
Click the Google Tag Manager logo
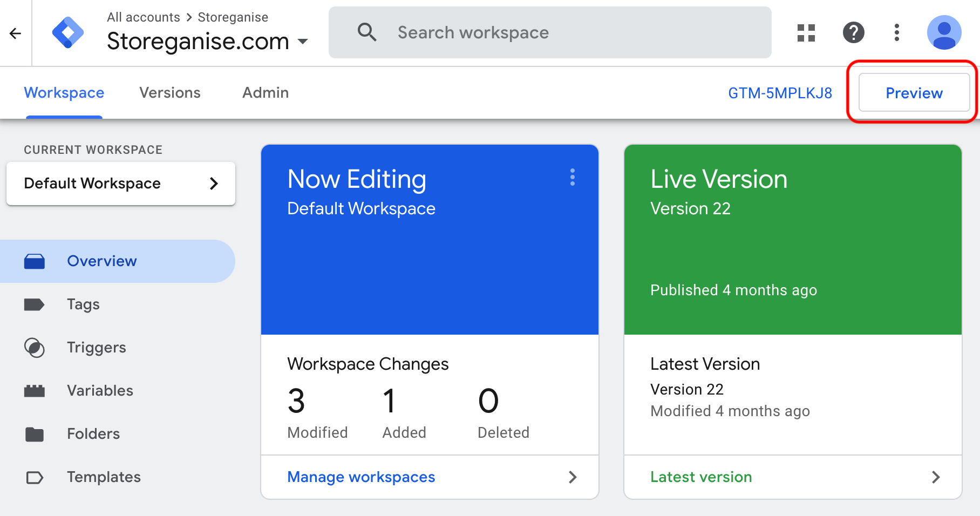tap(68, 33)
